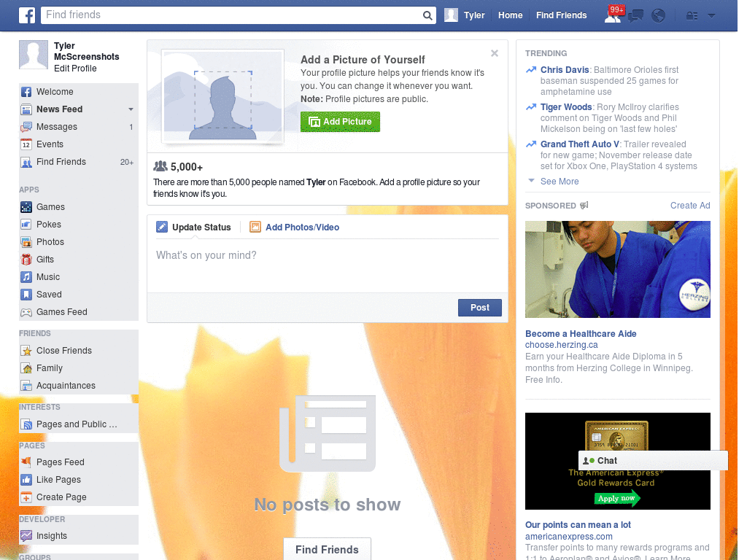This screenshot has height=560, width=747.
Task: Open the Chat bar
Action: pyautogui.click(x=653, y=461)
